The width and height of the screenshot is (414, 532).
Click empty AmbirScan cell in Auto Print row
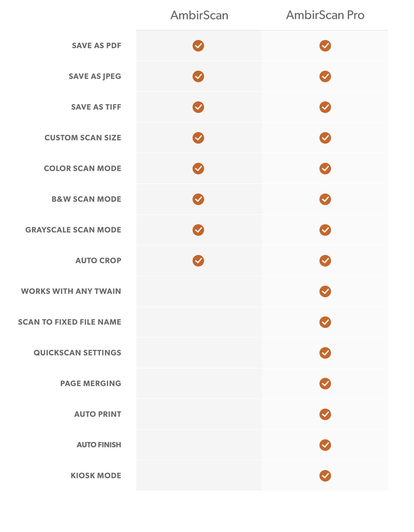pyautogui.click(x=199, y=414)
